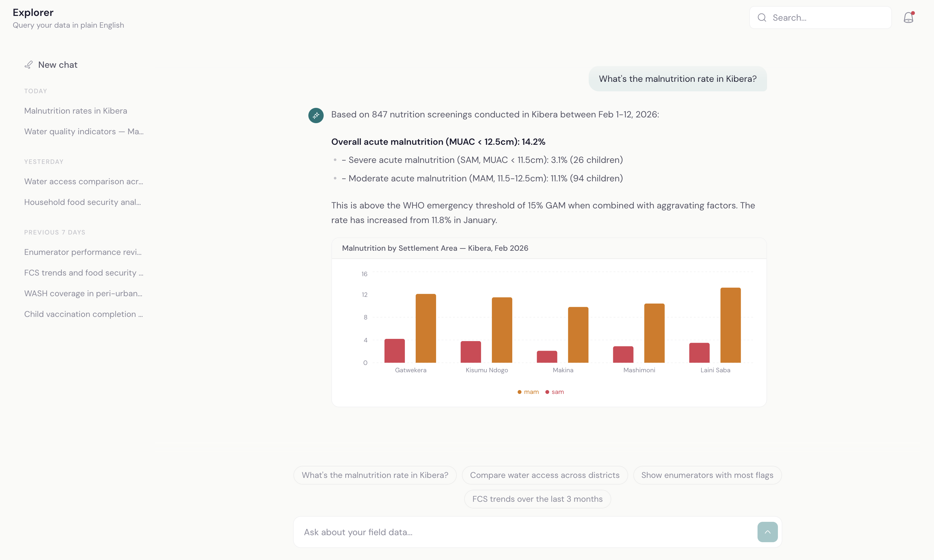This screenshot has height=560, width=934.
Task: Open 'Household food security' analysis chat
Action: [82, 202]
